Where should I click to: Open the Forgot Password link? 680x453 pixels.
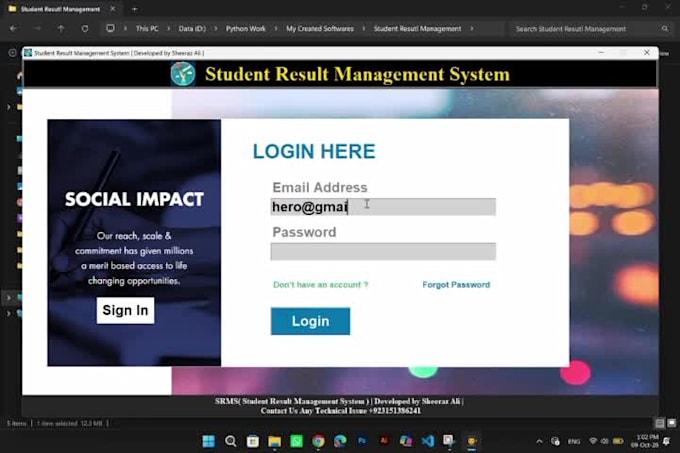[x=456, y=285]
